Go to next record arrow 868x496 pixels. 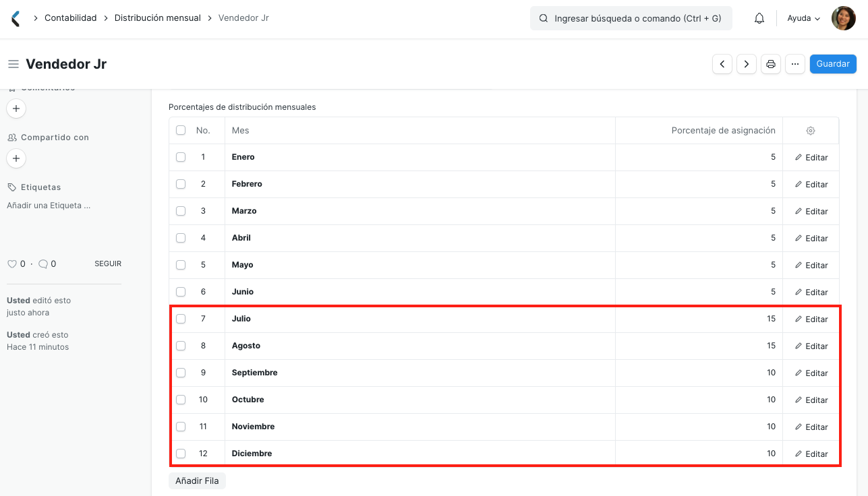point(747,64)
